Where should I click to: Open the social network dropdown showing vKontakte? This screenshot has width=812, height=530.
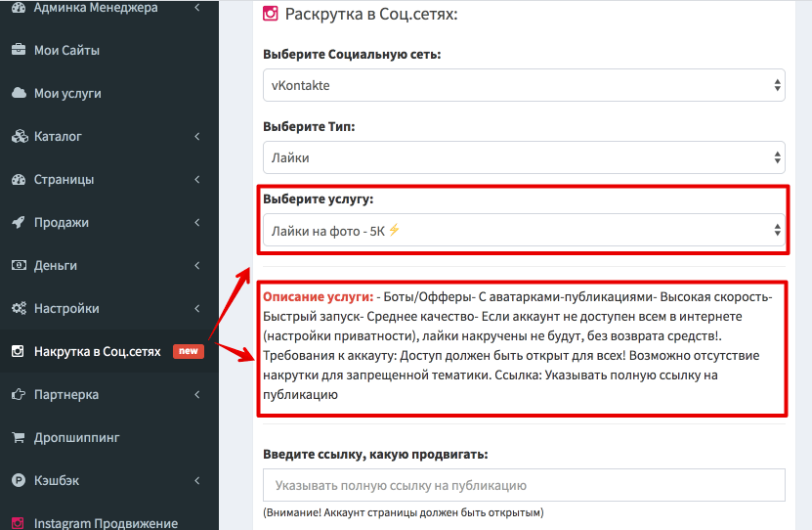coord(524,85)
